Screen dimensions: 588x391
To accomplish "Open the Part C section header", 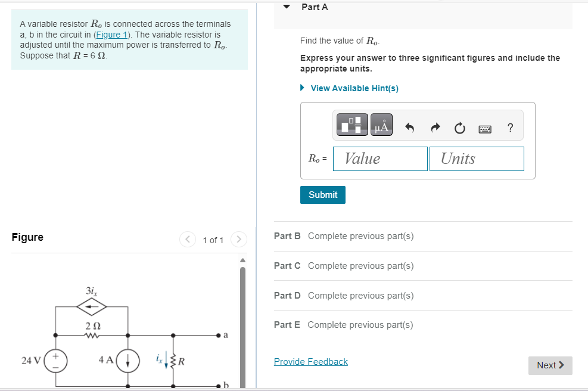I will [x=287, y=266].
